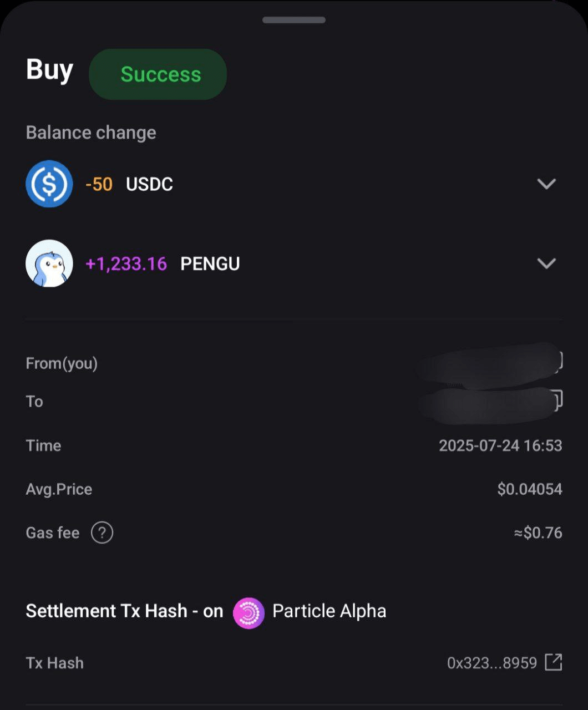Expand the USDC balance change details
This screenshot has height=710, width=588.
coord(546,184)
